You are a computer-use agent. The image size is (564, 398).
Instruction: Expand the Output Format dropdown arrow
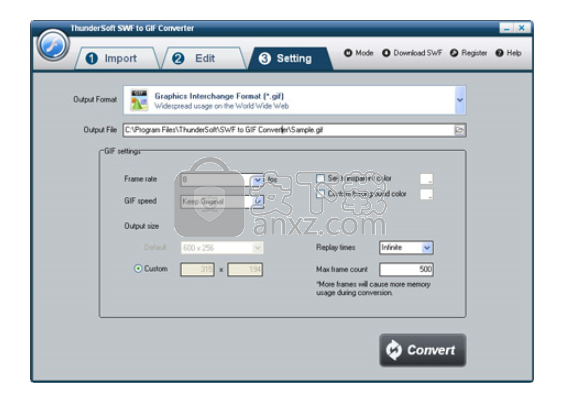(460, 100)
